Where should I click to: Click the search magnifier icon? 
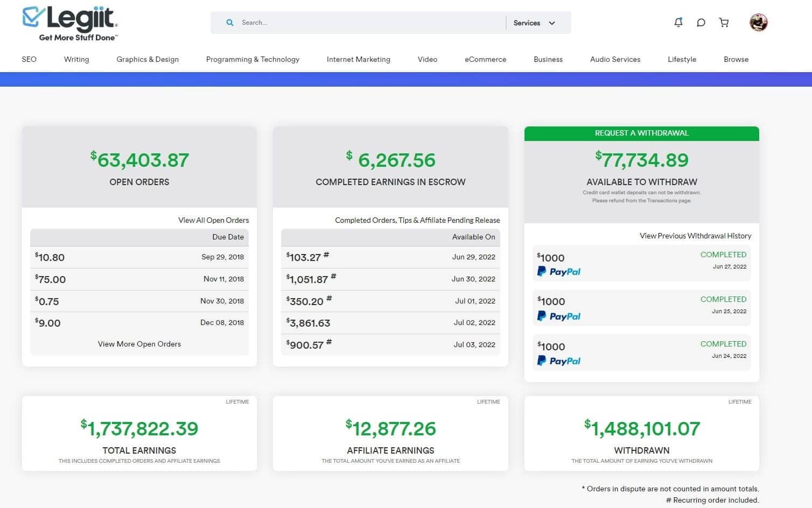[x=230, y=23]
